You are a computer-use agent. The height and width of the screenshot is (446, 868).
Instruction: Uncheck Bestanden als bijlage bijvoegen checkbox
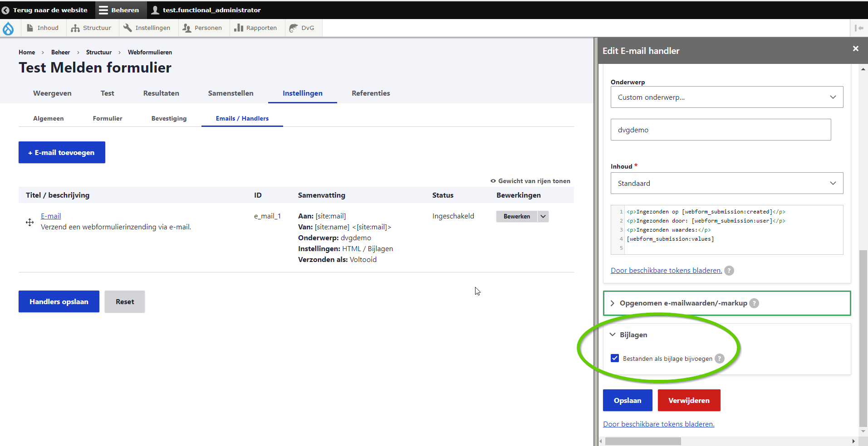point(615,359)
